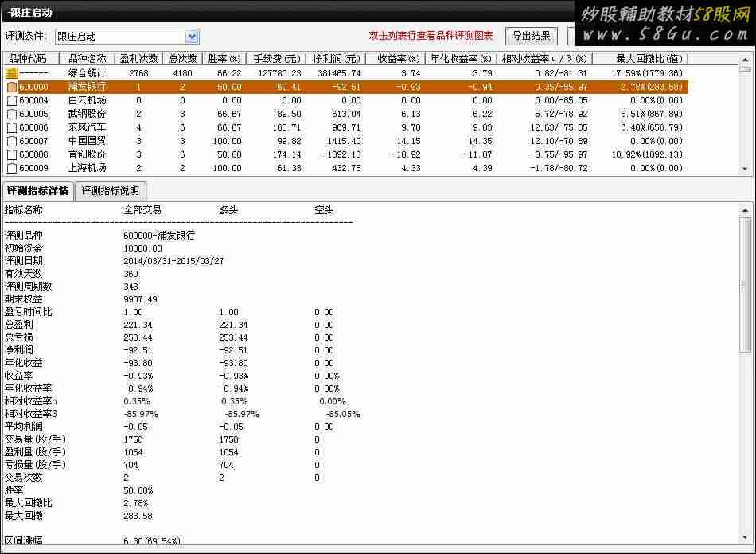Select the 综合统计 summary row name
The width and height of the screenshot is (756, 554).
pos(87,73)
